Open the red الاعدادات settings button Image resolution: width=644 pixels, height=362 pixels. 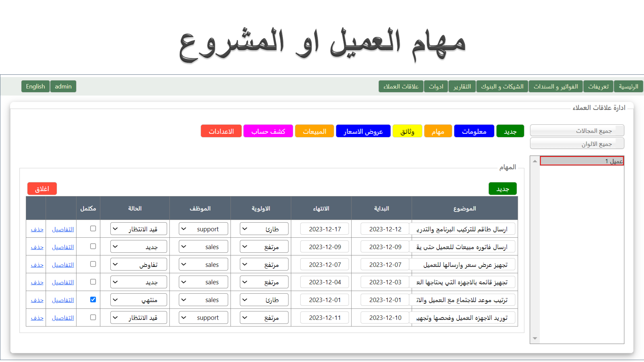click(221, 131)
